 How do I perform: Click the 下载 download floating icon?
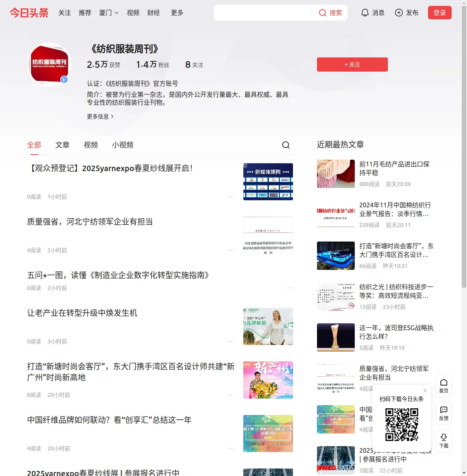coord(444,441)
